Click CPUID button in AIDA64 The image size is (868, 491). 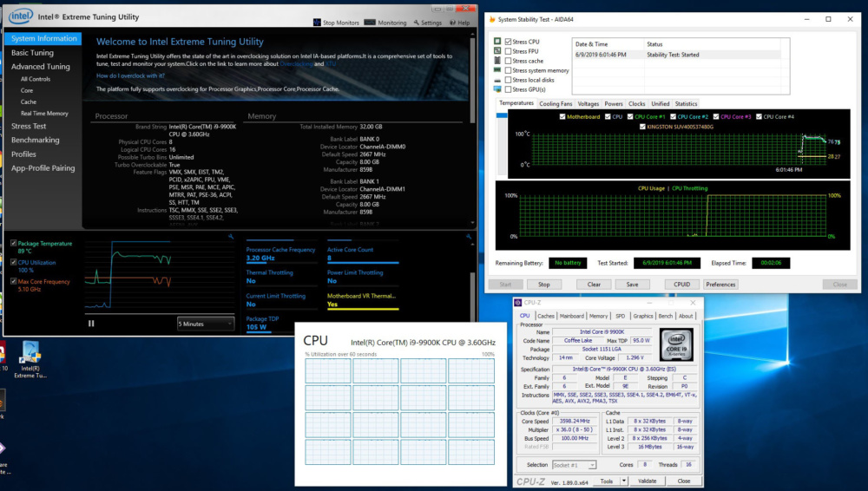(682, 285)
